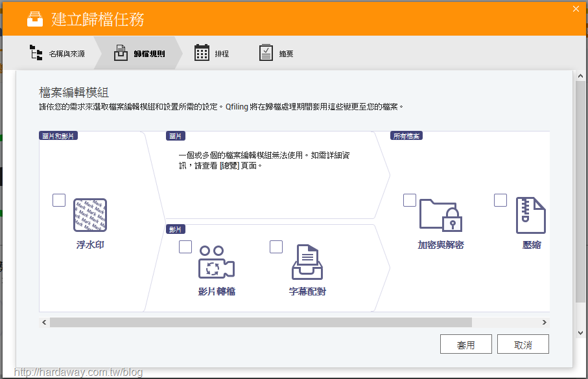The width and height of the screenshot is (588, 379).
Task: Click the 圖片 category tag
Action: pyautogui.click(x=176, y=135)
